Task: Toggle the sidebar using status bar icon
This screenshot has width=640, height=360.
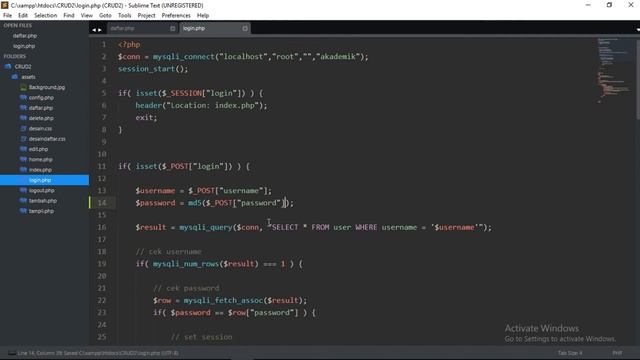Action: (x=11, y=353)
